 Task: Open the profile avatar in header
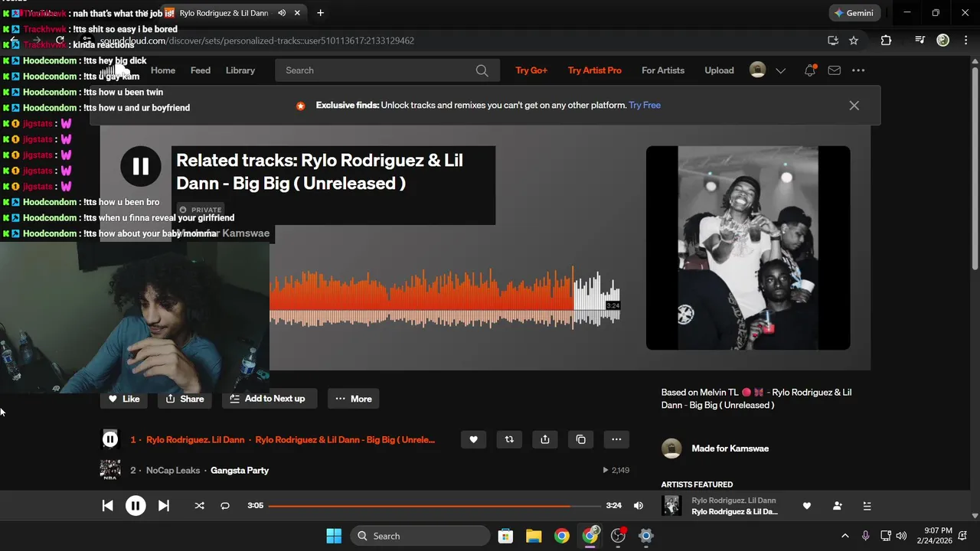[x=757, y=70]
